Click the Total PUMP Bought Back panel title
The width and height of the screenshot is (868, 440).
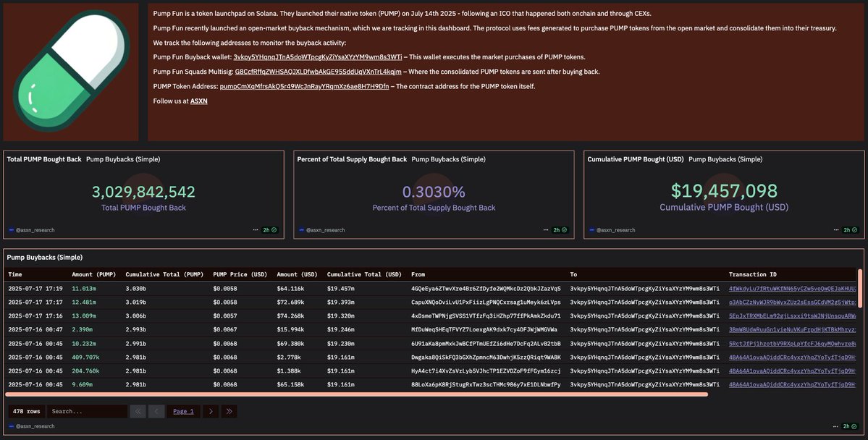pos(44,159)
